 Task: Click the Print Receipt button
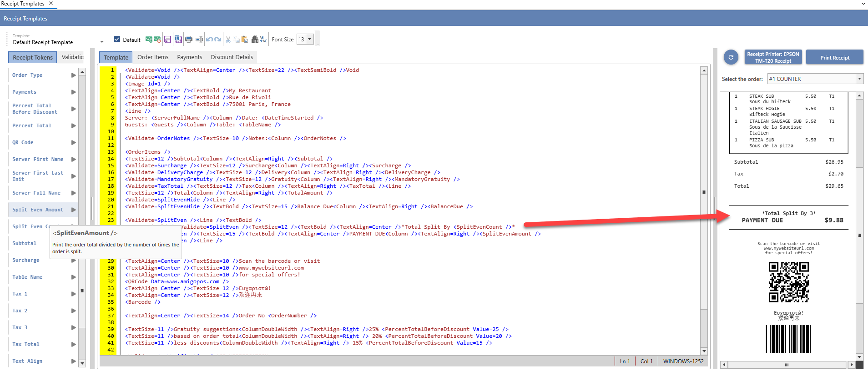tap(834, 58)
